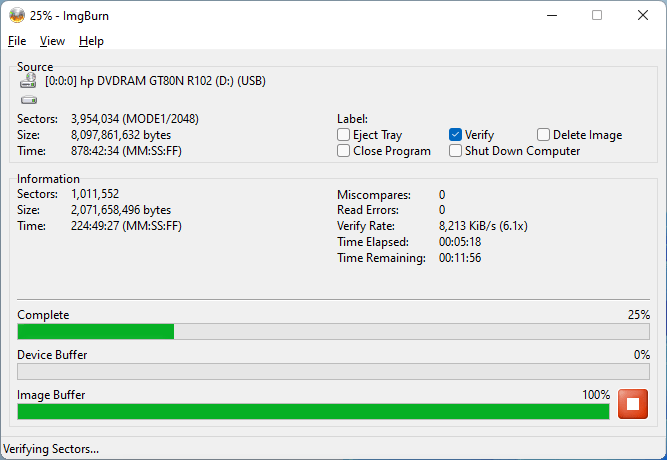
Task: Open the File menu
Action: [x=17, y=41]
